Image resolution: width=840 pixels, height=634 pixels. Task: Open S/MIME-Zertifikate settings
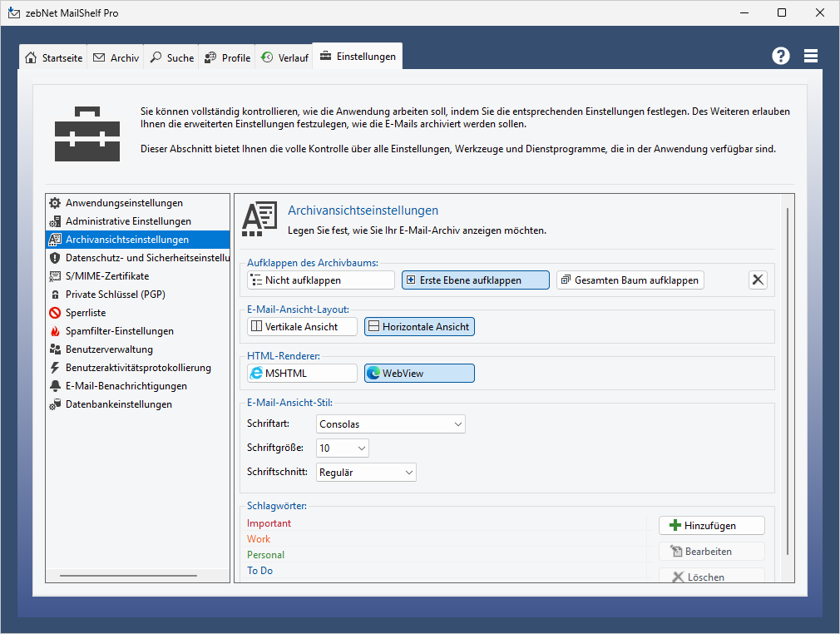pyautogui.click(x=106, y=276)
